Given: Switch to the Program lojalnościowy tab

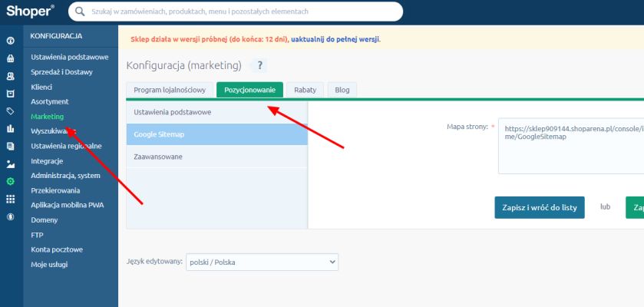Looking at the screenshot, I should click(170, 90).
